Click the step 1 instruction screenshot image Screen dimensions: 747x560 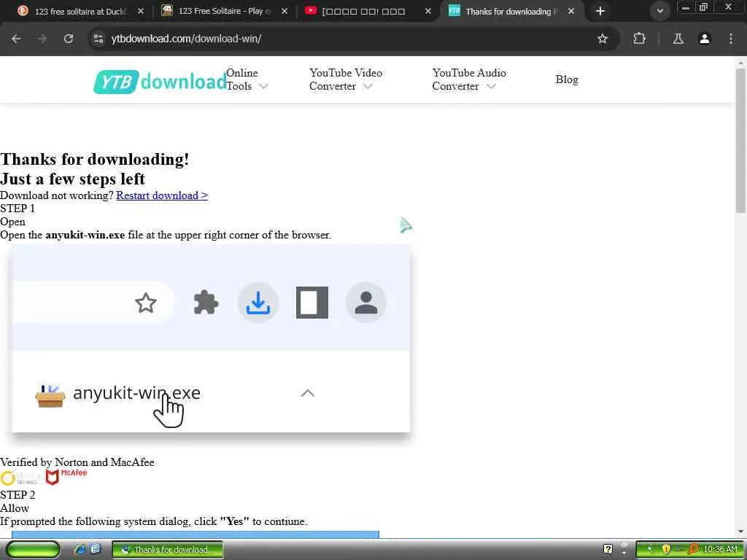click(211, 338)
